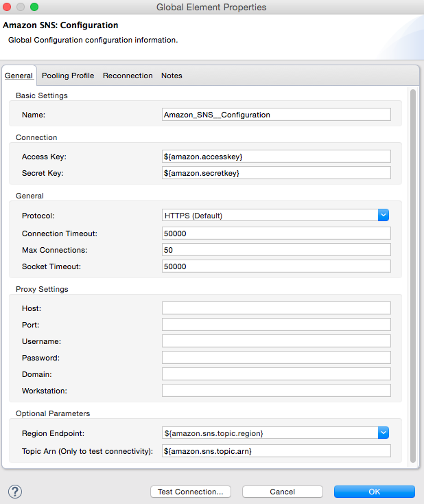Expand the Protocol dropdown arrow
Screen dimensions: 424x504
tap(384, 215)
